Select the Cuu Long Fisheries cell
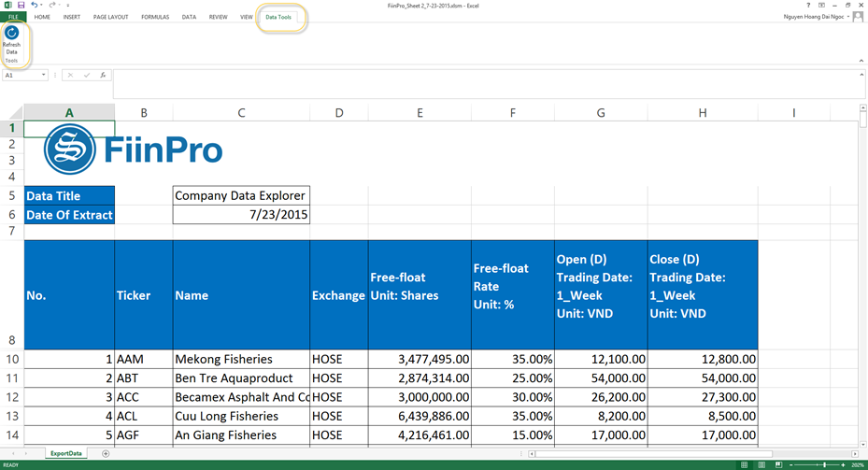The width and height of the screenshot is (868, 470). pyautogui.click(x=241, y=416)
